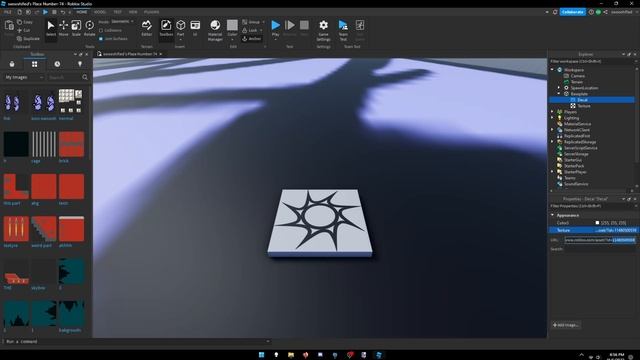This screenshot has height=360, width=640.
Task: Open the FILE menu
Action: [x=8, y=12]
